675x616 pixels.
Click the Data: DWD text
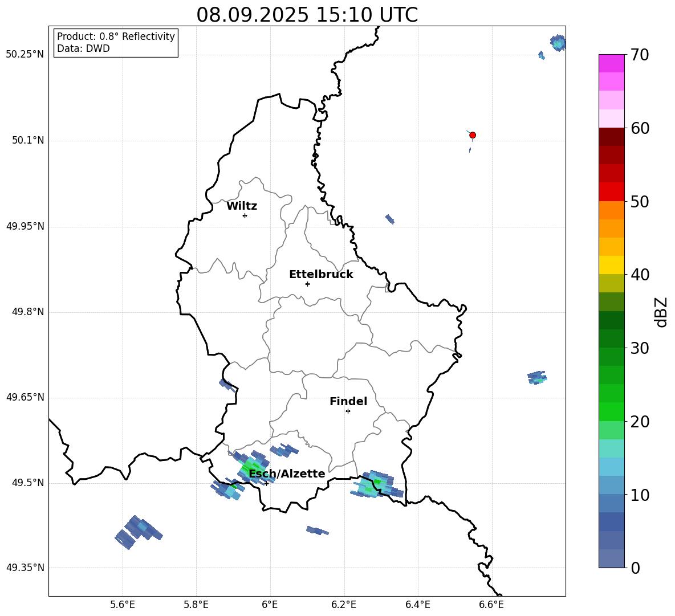pyautogui.click(x=83, y=48)
